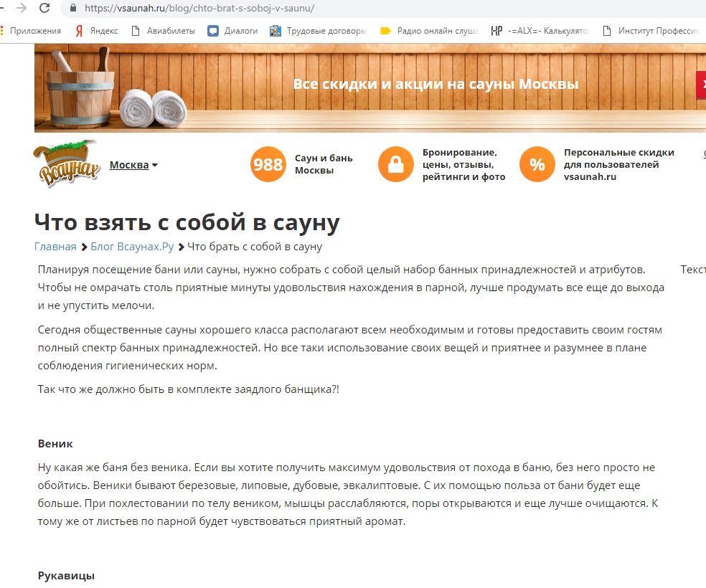Open 'Блог Всаунах.Ру' breadcrumb link
This screenshot has width=706, height=588.
tap(132, 247)
